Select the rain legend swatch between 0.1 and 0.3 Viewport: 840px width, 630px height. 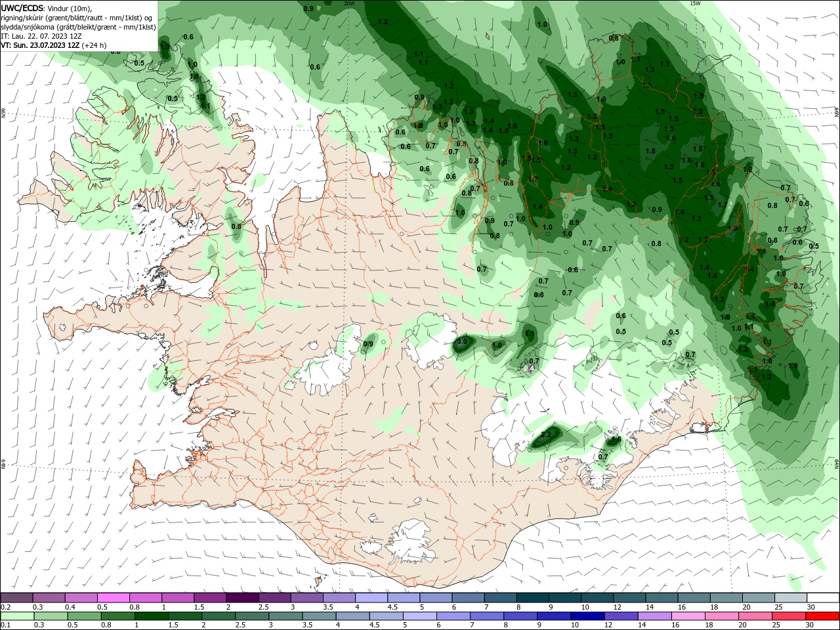click(17, 616)
